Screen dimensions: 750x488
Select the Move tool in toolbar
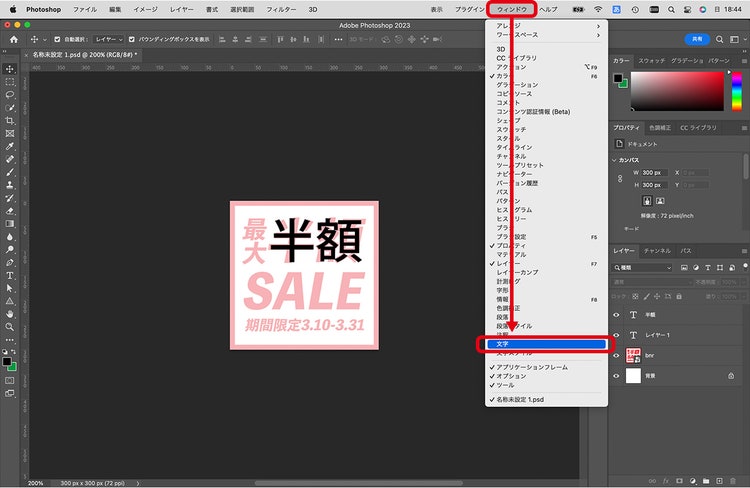pyautogui.click(x=10, y=69)
